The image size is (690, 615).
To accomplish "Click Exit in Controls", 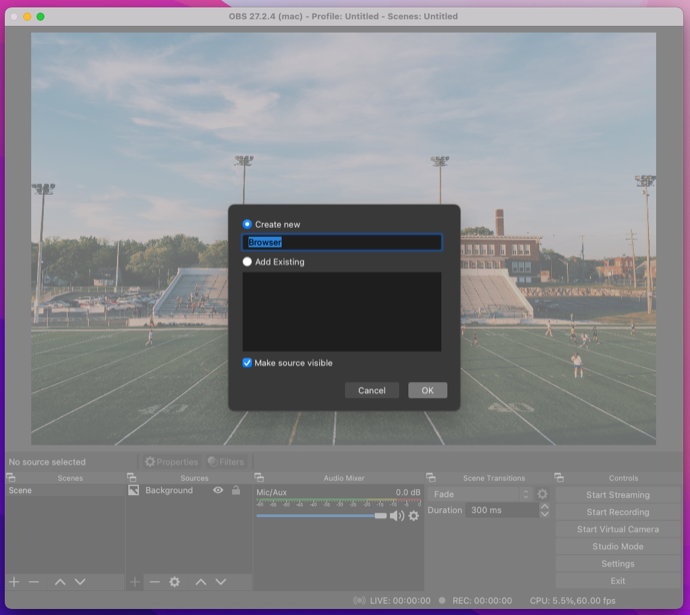I will (618, 581).
